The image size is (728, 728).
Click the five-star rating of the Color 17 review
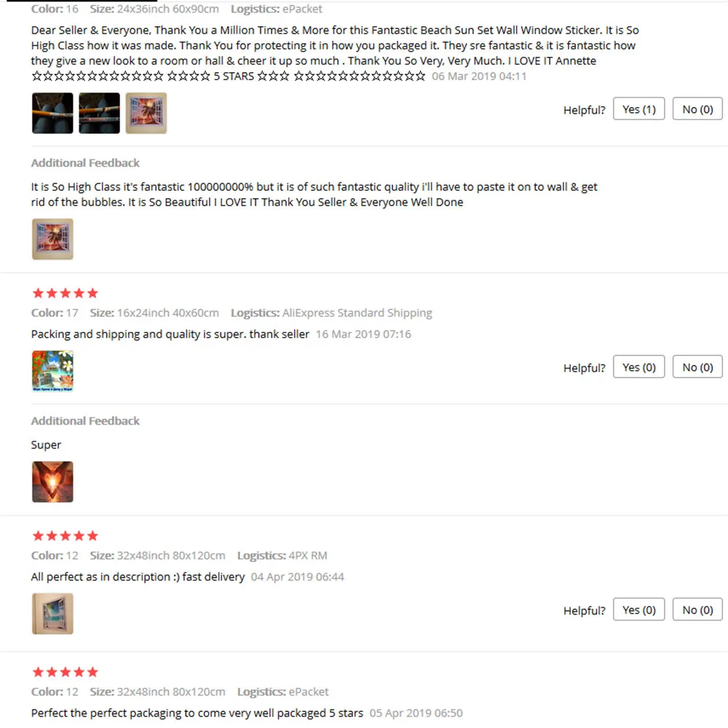[x=66, y=293]
